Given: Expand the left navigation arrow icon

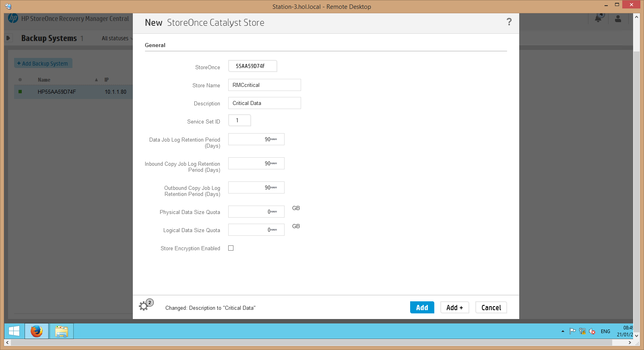Looking at the screenshot, I should pyautogui.click(x=8, y=38).
